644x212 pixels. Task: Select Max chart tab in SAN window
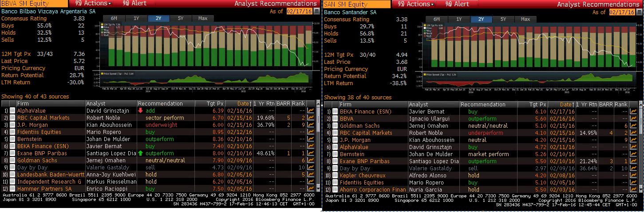[x=525, y=19]
